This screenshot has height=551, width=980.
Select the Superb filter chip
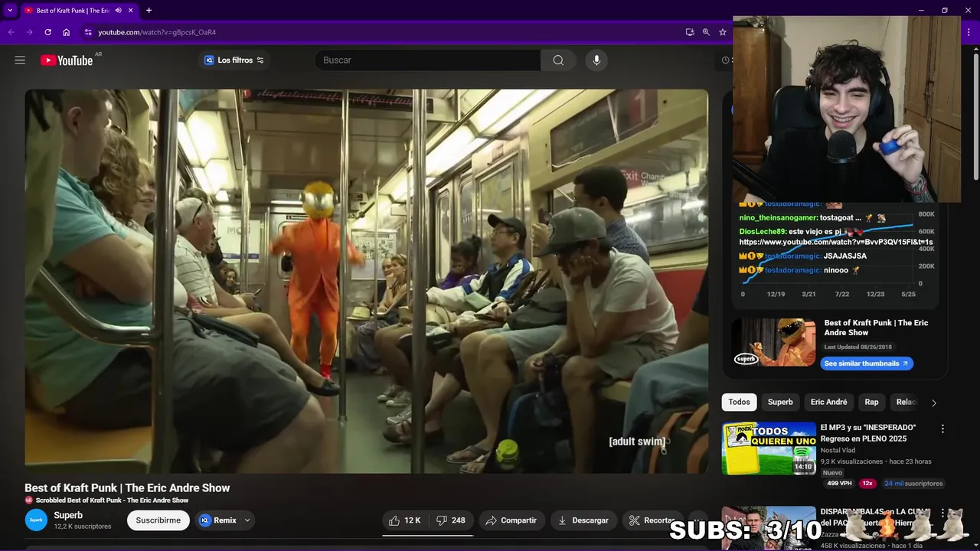780,402
